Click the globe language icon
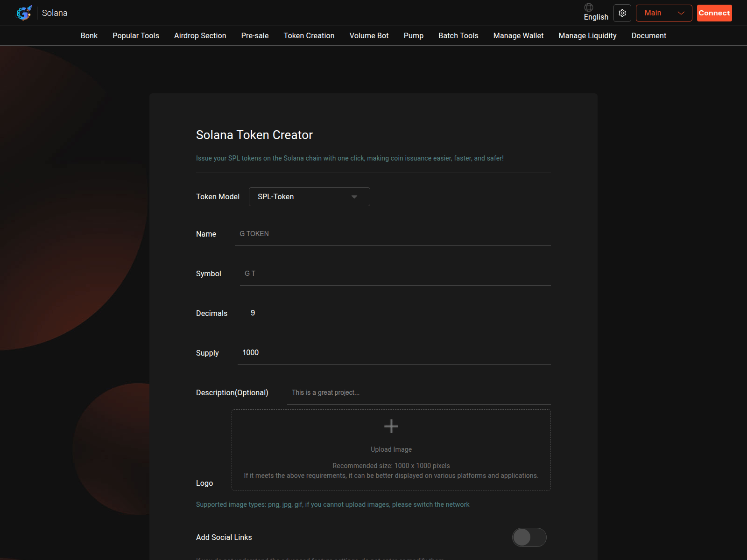The image size is (747, 560). click(x=589, y=7)
